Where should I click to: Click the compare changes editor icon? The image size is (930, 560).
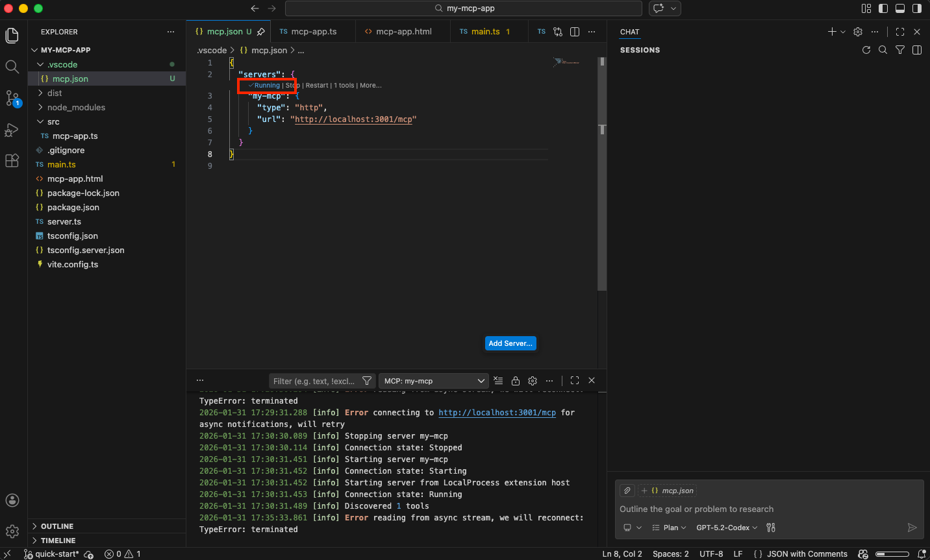[x=558, y=31]
